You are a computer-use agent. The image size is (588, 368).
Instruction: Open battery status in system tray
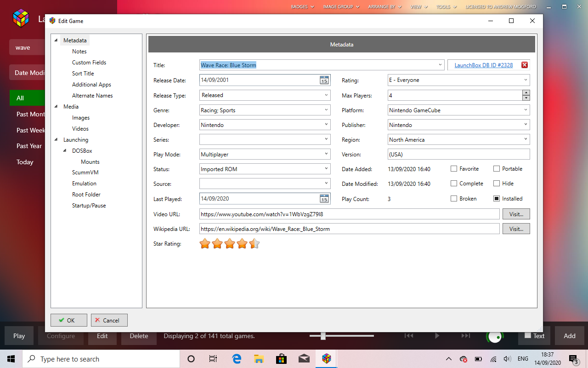pos(478,359)
